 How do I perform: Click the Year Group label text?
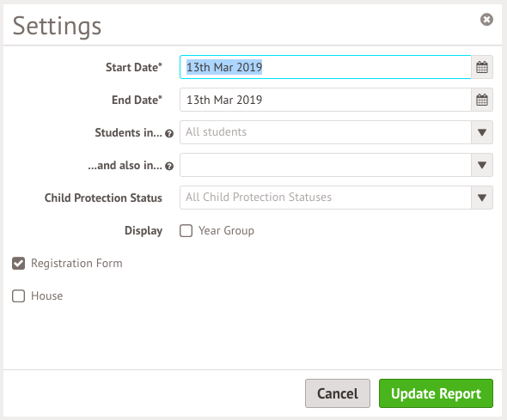point(226,231)
